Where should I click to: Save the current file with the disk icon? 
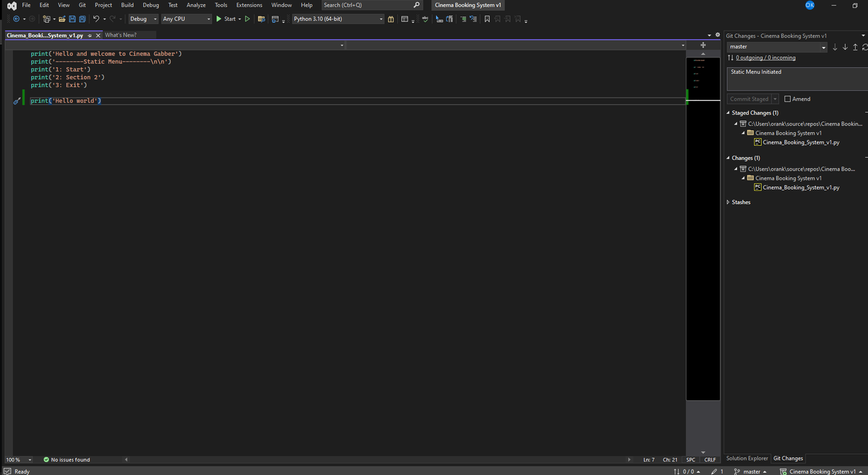coord(72,19)
